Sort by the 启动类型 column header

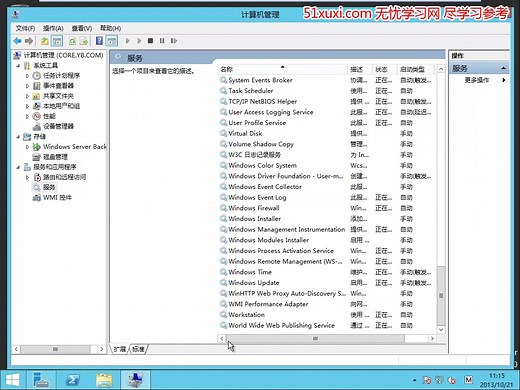coord(416,69)
